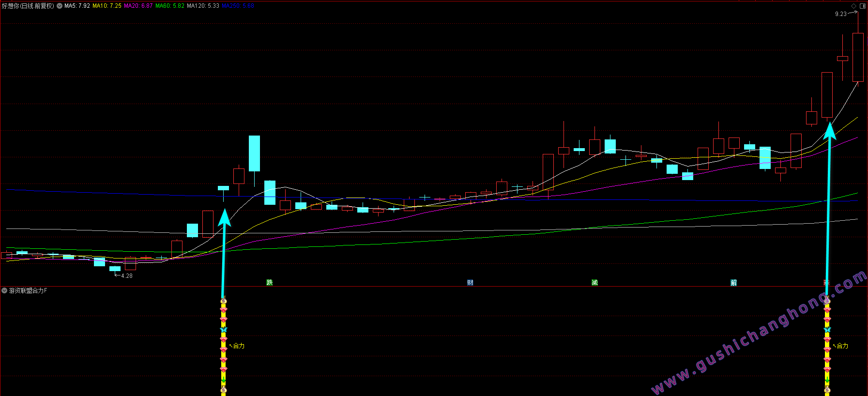
Task: Select the magenta MA20: 6.87 label
Action: pos(138,6)
